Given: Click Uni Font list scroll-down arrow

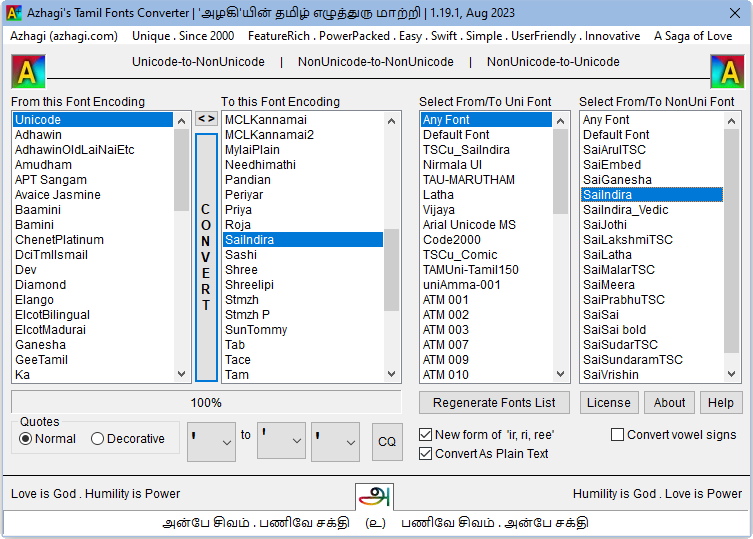Looking at the screenshot, I should tap(560, 374).
